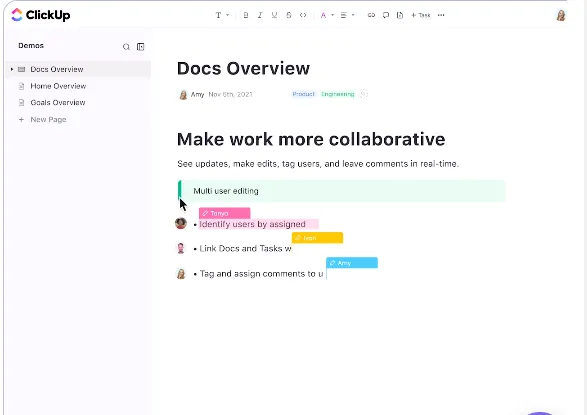Add a comment from the toolbar
Screen dimensions: 587x415
coord(386,15)
